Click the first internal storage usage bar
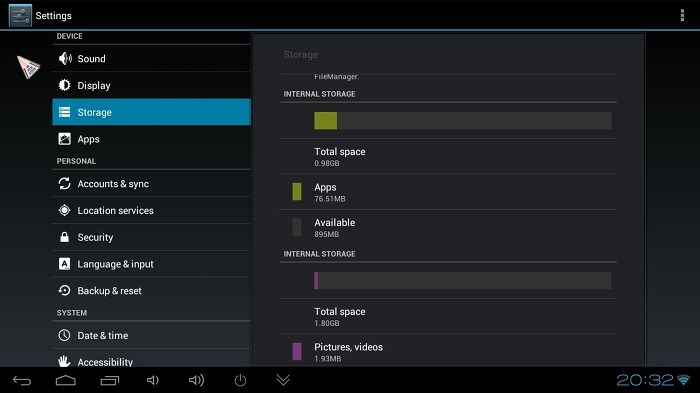700x393 pixels. (x=462, y=121)
